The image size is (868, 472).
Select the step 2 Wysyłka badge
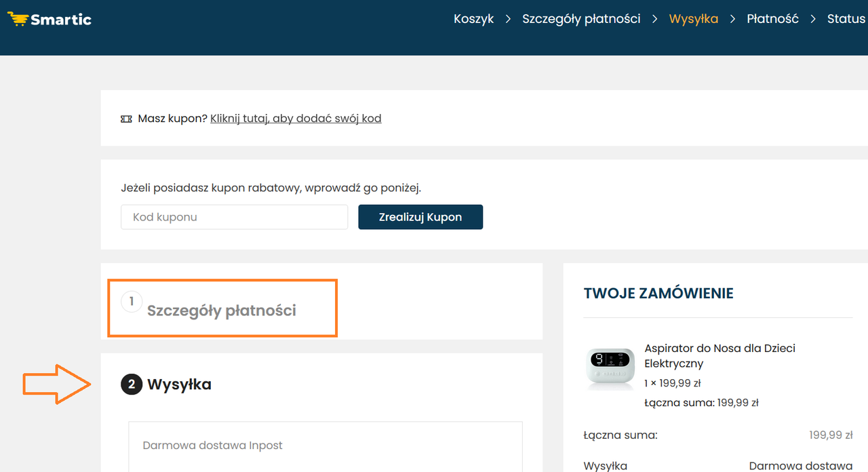tap(132, 385)
